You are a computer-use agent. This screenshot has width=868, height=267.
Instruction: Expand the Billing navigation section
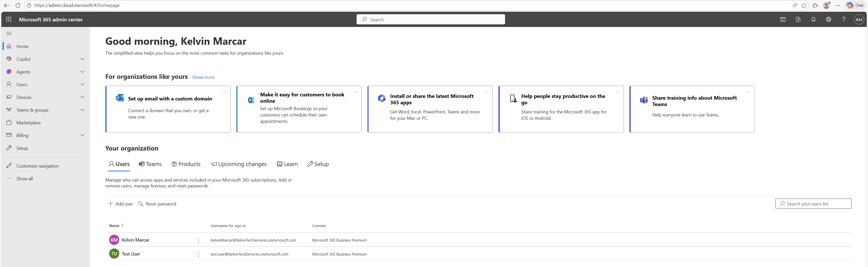point(82,135)
